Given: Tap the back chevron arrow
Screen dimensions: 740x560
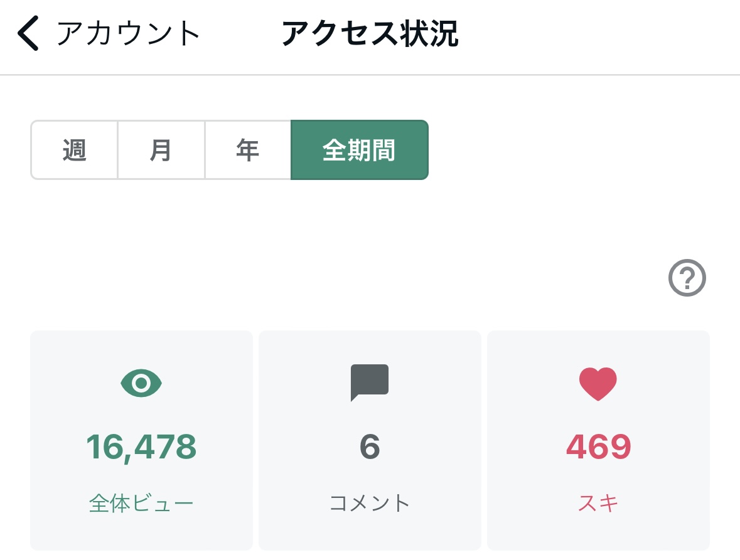Looking at the screenshot, I should [x=28, y=33].
